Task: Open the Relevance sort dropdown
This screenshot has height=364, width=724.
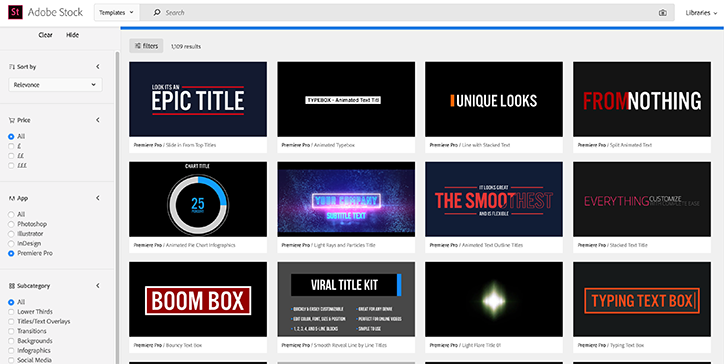Action: click(55, 85)
